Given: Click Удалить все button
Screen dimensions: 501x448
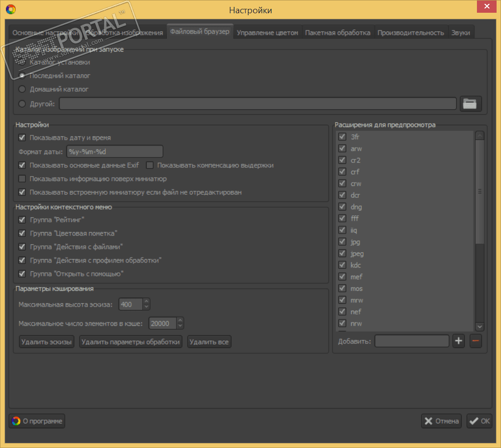Looking at the screenshot, I should point(209,342).
